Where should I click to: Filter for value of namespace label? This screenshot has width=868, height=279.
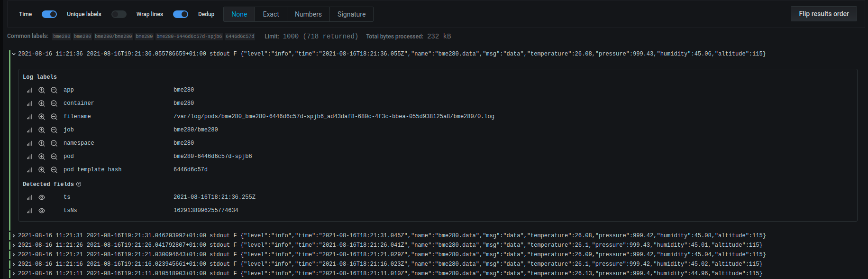42,143
